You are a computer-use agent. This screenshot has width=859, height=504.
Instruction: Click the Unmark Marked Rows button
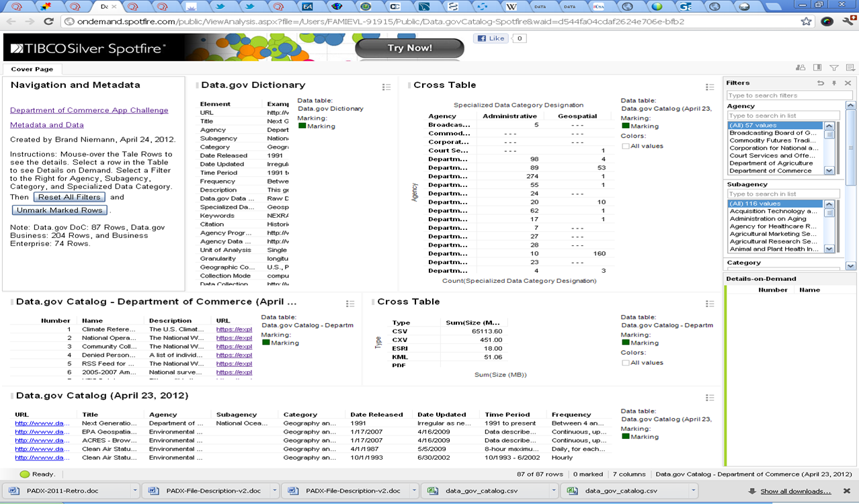60,210
